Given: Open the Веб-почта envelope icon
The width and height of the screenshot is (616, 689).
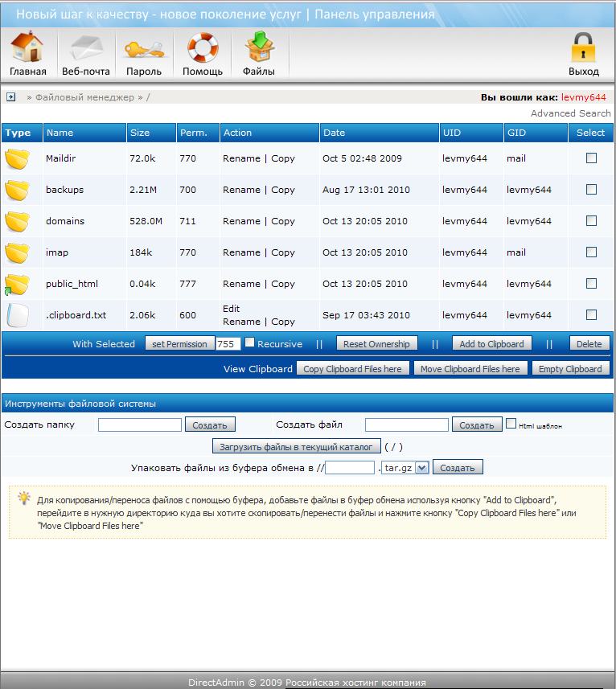Looking at the screenshot, I should pos(86,47).
